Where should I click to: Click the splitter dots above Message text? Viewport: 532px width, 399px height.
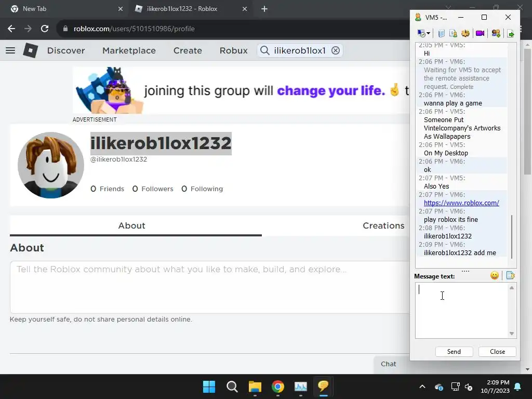(465, 271)
